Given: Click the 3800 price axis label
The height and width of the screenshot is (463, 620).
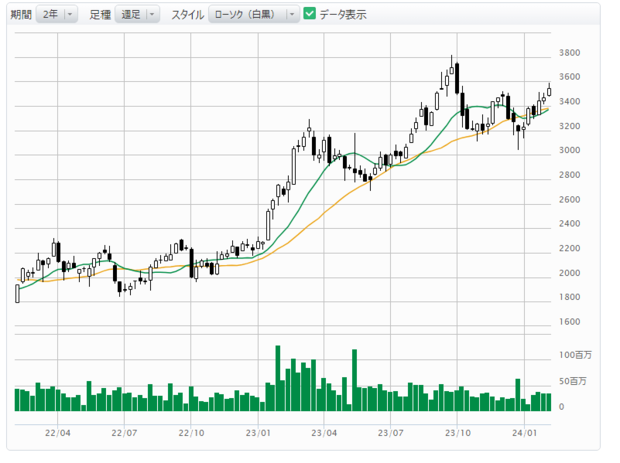Looking at the screenshot, I should pyautogui.click(x=571, y=53).
